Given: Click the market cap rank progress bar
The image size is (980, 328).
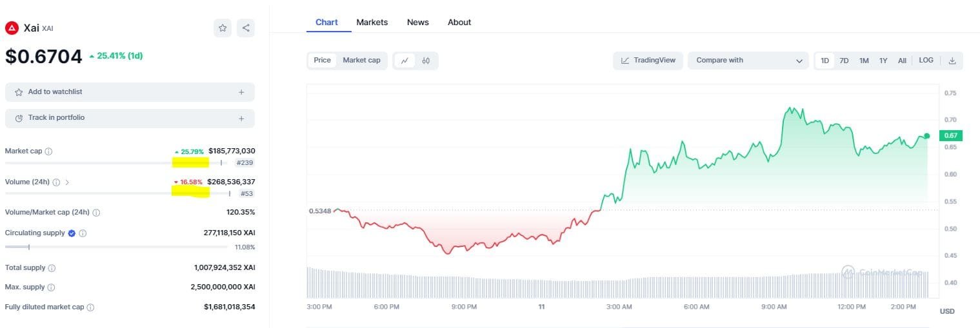Looking at the screenshot, I should tap(117, 163).
